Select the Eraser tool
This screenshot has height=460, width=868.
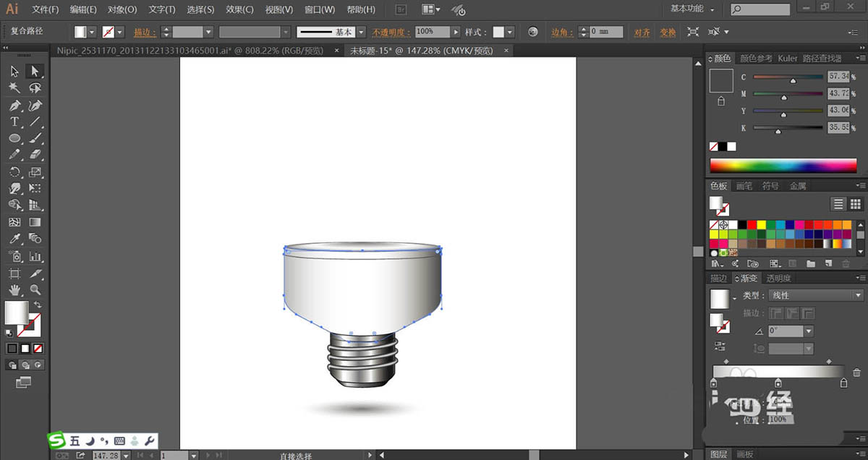click(35, 155)
